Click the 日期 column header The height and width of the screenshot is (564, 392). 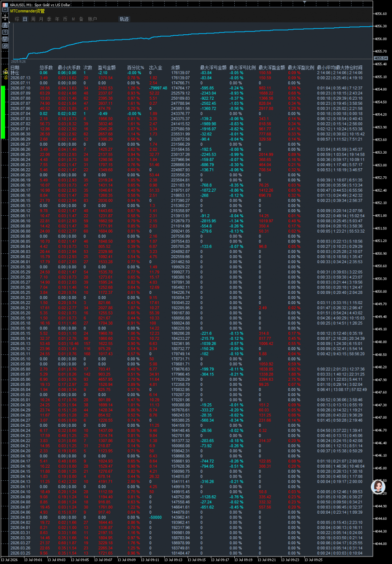tap(15, 68)
